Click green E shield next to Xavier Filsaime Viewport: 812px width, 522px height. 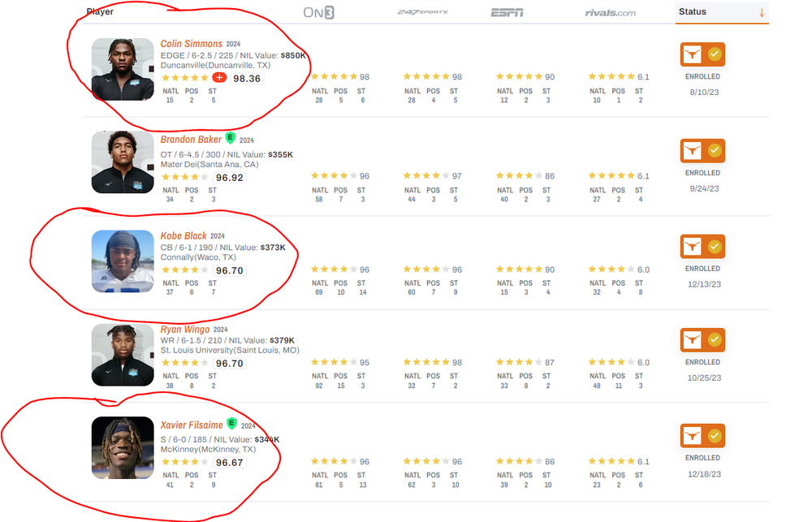click(231, 423)
